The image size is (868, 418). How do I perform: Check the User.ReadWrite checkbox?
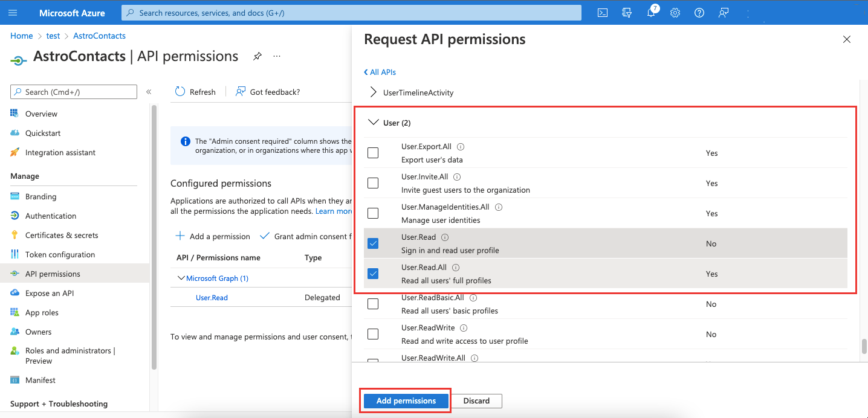pyautogui.click(x=373, y=334)
